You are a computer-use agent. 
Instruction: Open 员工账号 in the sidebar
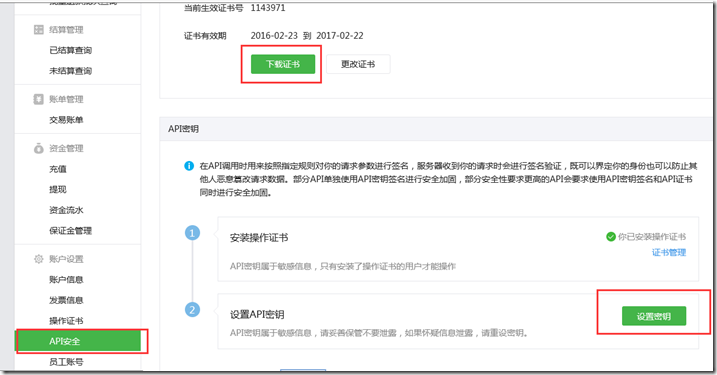[66, 362]
